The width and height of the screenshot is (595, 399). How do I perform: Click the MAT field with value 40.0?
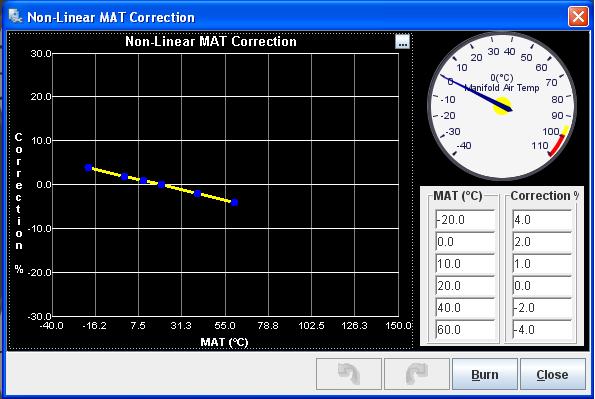tap(465, 308)
